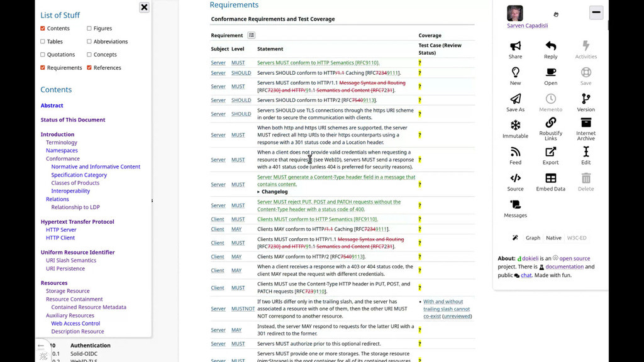Expand the Changelog disclosure triangle
Screen dimensions: 644x362
click(x=258, y=192)
